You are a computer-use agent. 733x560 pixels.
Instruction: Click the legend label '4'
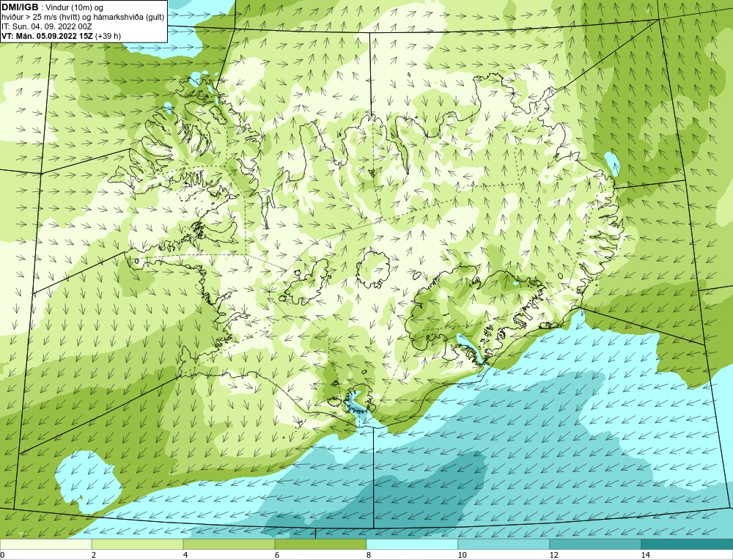click(185, 555)
